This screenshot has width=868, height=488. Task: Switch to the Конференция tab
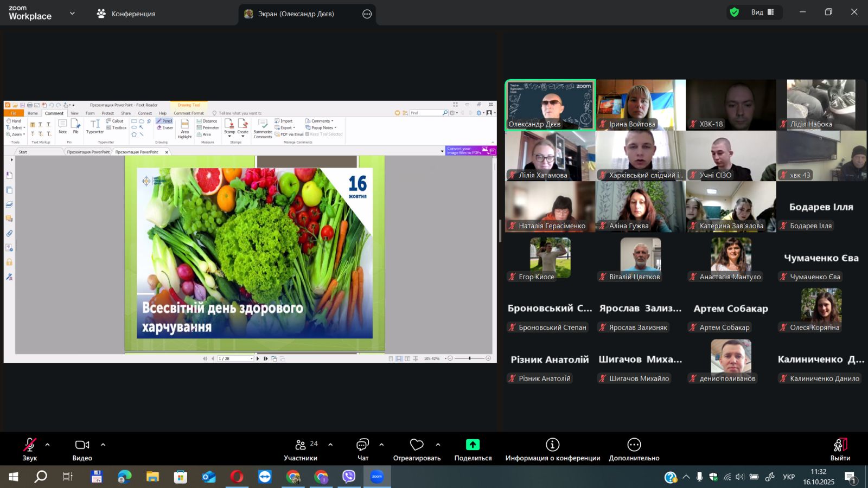tap(126, 14)
